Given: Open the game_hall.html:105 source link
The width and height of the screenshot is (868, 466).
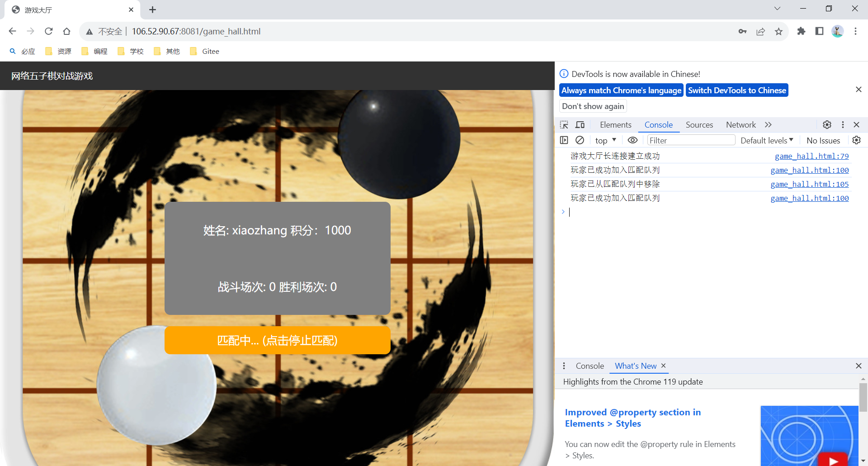Looking at the screenshot, I should [x=809, y=184].
